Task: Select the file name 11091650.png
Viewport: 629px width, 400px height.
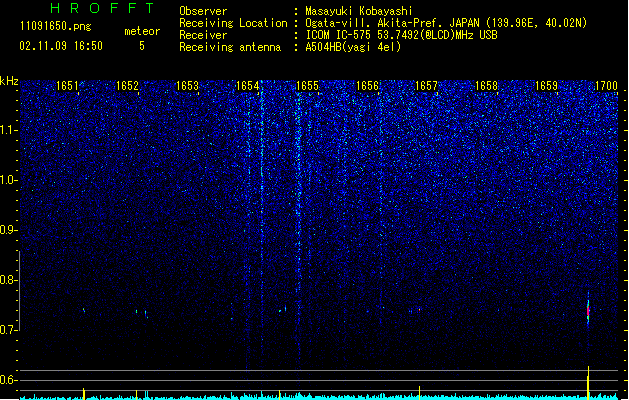Action: [x=56, y=26]
